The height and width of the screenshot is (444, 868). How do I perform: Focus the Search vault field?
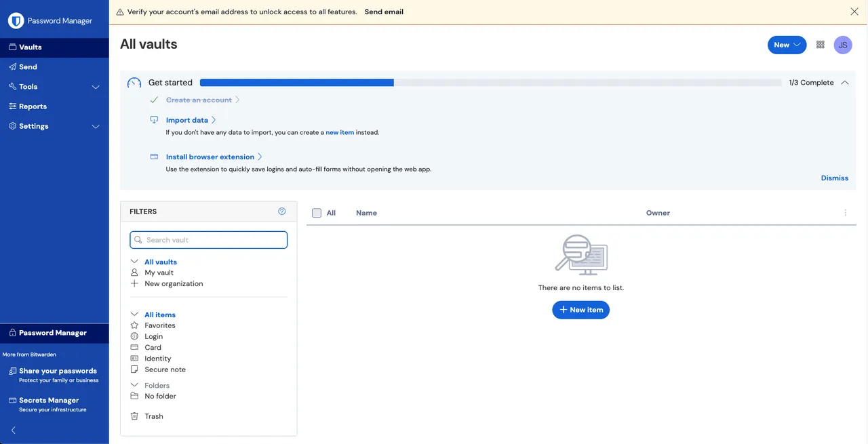pos(209,240)
